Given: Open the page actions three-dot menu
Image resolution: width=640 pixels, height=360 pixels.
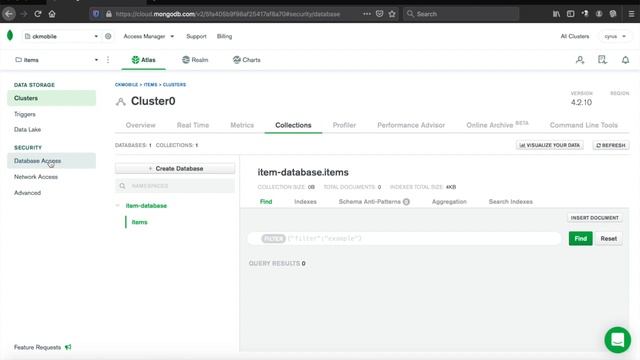Looking at the screenshot, I should [x=367, y=14].
